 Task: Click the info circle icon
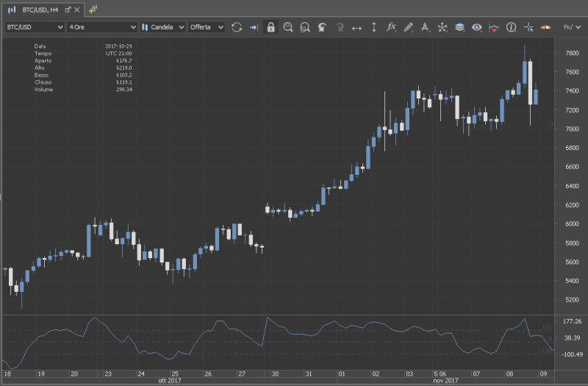(x=511, y=27)
